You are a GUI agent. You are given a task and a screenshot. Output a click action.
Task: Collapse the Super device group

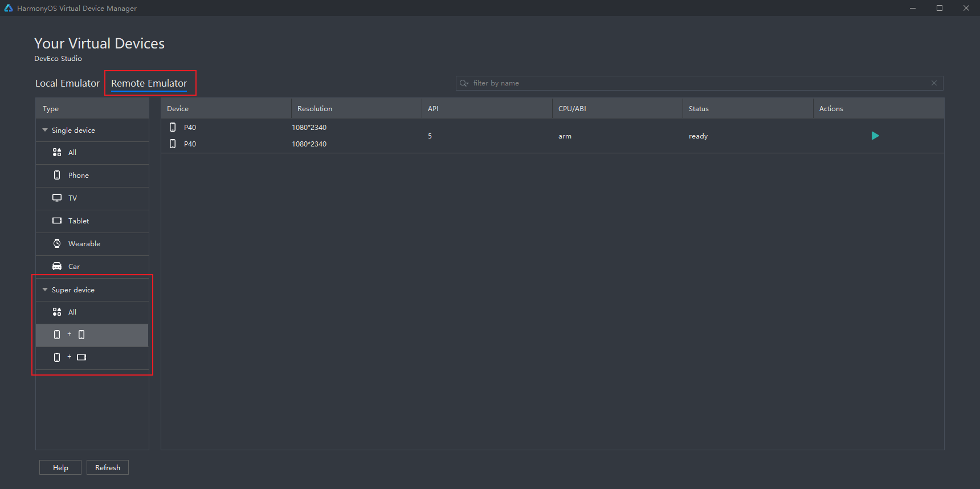[x=45, y=290]
